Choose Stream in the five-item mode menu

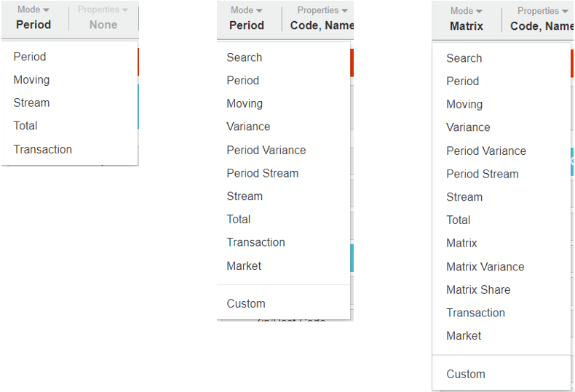click(31, 103)
